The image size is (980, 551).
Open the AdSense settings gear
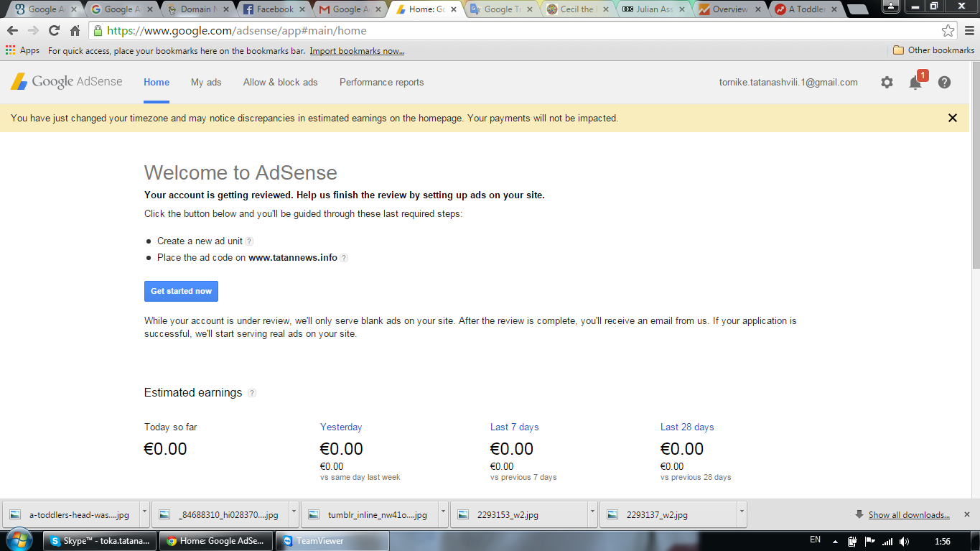(x=887, y=83)
